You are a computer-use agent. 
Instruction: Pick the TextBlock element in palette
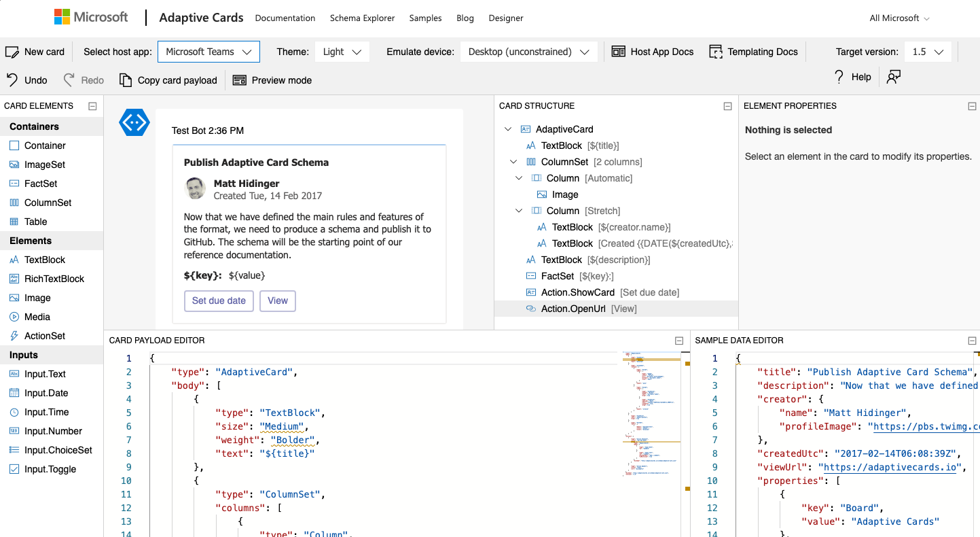pyautogui.click(x=52, y=260)
